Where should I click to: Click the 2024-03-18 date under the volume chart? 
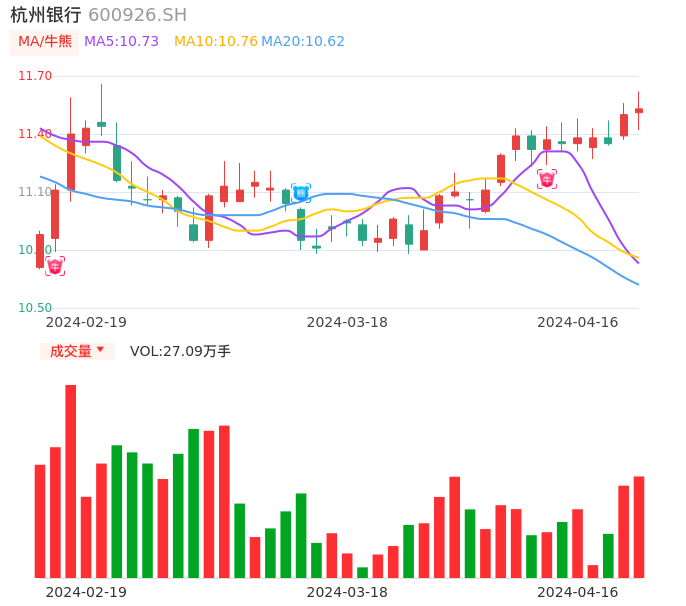[347, 592]
